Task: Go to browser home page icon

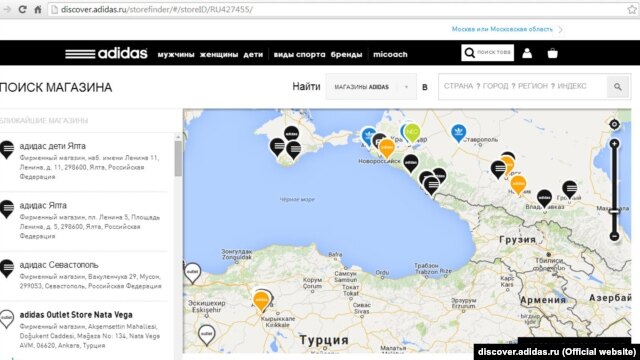Action: click(x=38, y=9)
